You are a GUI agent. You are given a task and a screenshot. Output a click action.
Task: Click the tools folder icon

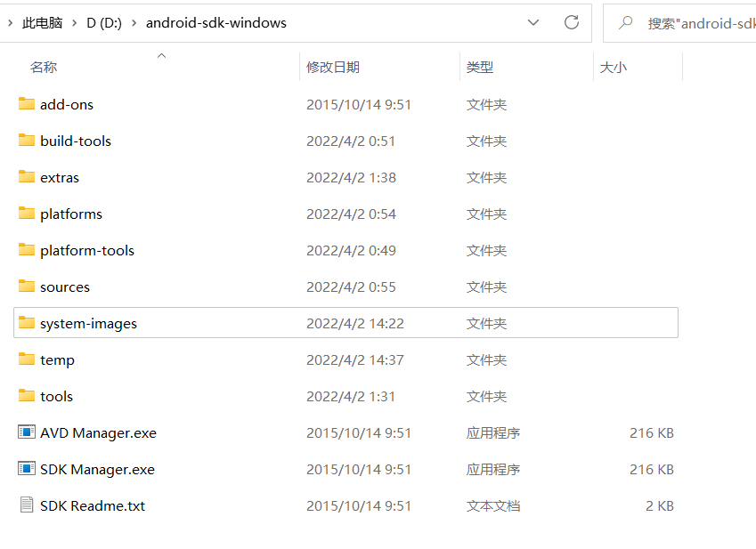[x=27, y=395]
